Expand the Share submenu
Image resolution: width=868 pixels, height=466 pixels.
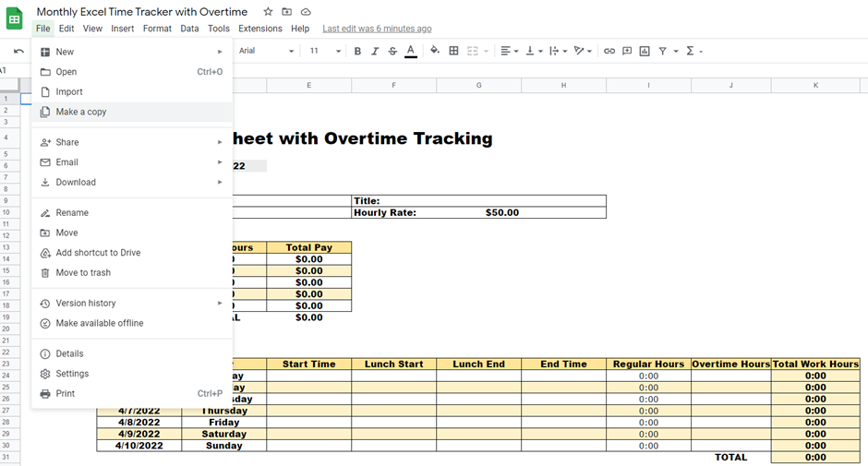click(132, 142)
